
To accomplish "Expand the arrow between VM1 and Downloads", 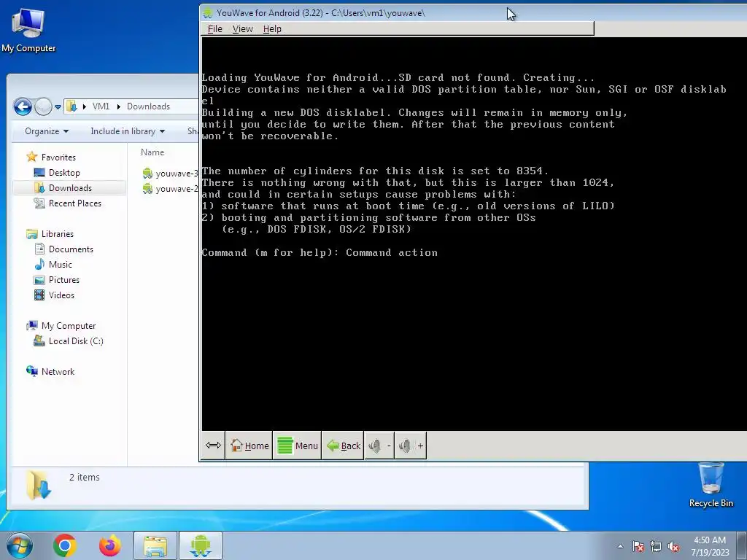I will [119, 106].
